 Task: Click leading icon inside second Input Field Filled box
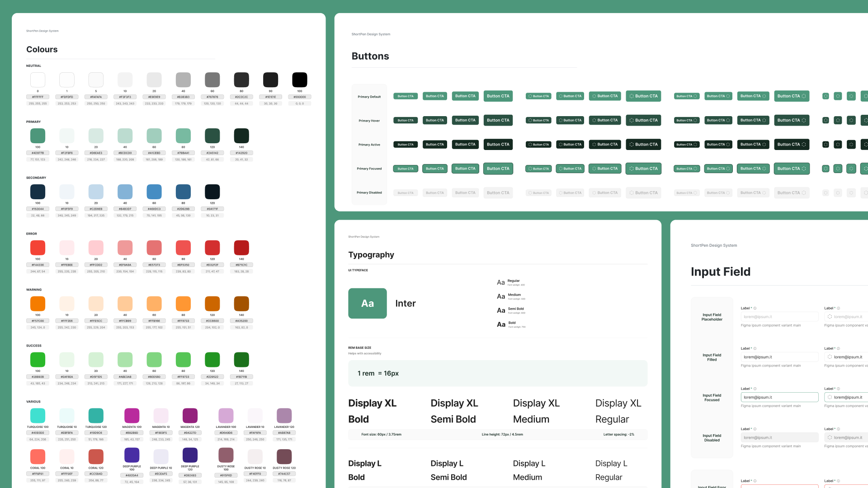pyautogui.click(x=830, y=357)
